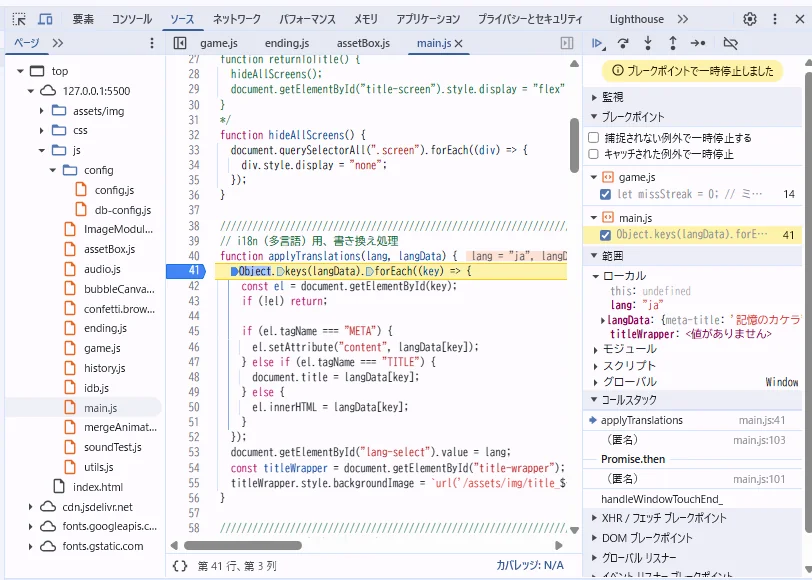Deactivate all breakpoints icon
The width and height of the screenshot is (812, 580).
730,43
